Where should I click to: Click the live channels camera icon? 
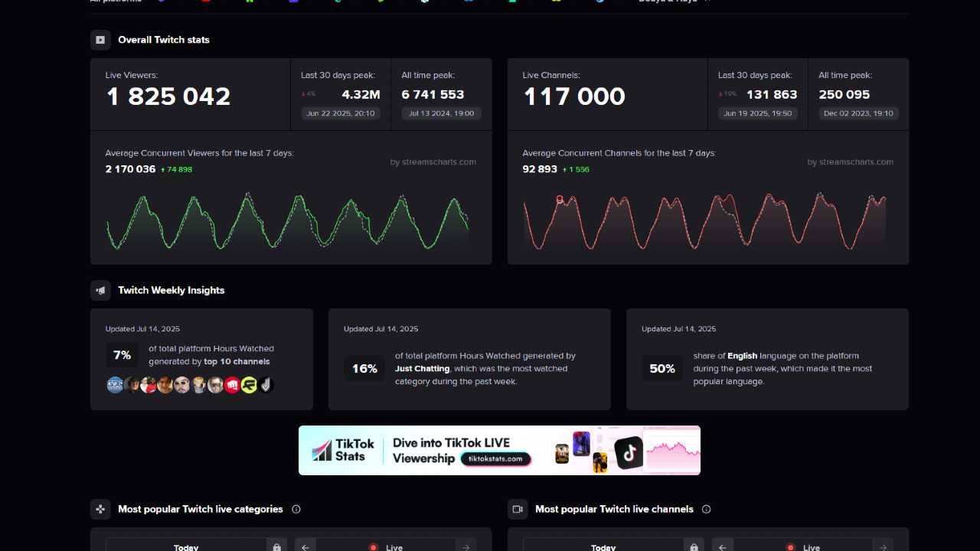[518, 509]
